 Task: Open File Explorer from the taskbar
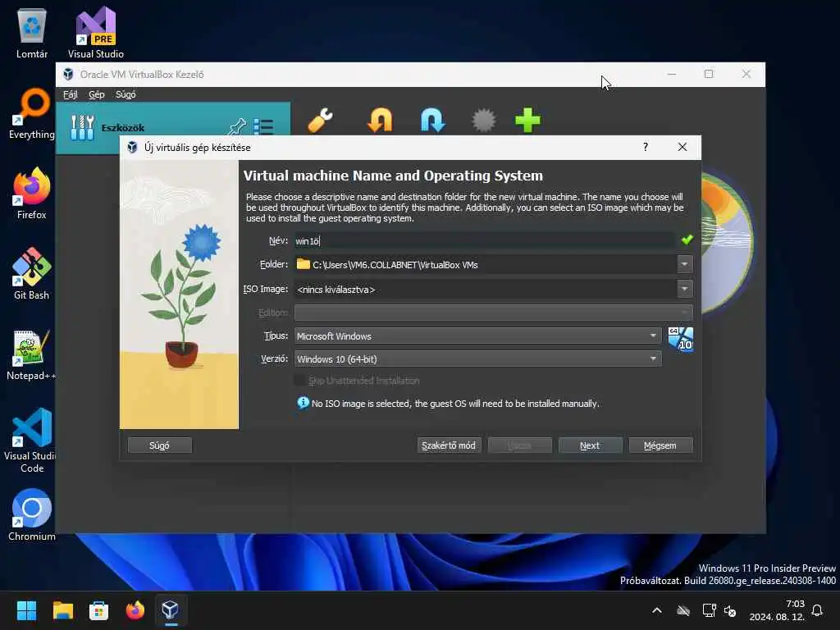click(63, 610)
